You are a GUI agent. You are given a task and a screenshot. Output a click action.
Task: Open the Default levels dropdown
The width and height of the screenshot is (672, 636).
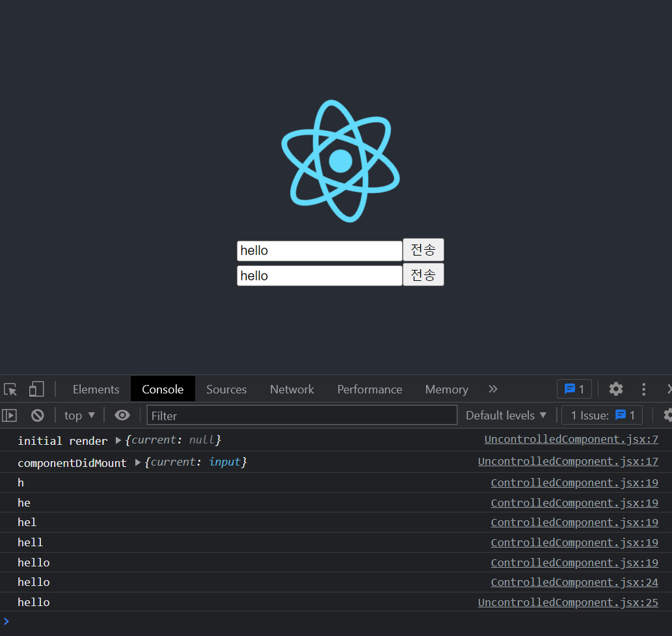coord(506,416)
